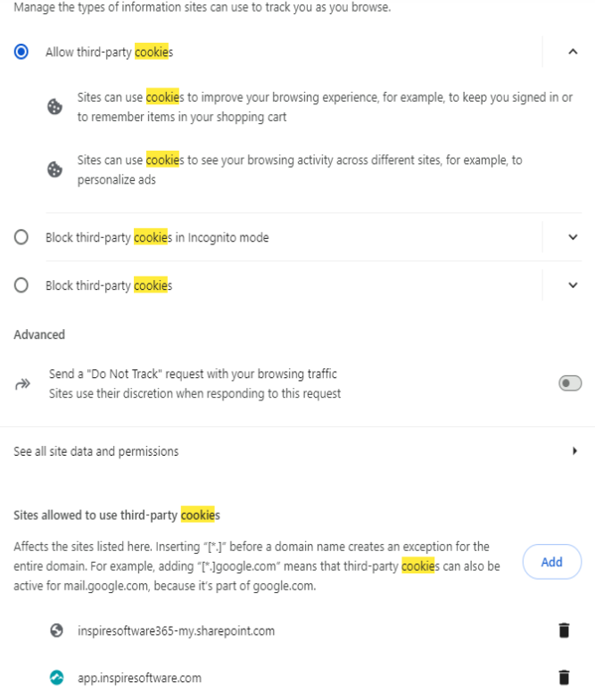Expand Block third-party cookies in Incognito details
595x700 pixels.
[573, 237]
